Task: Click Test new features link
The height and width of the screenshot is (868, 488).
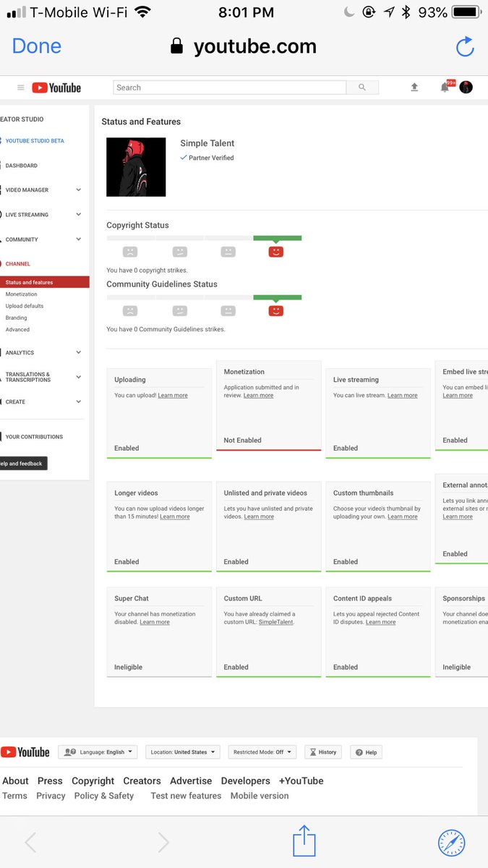Action: coord(186,796)
